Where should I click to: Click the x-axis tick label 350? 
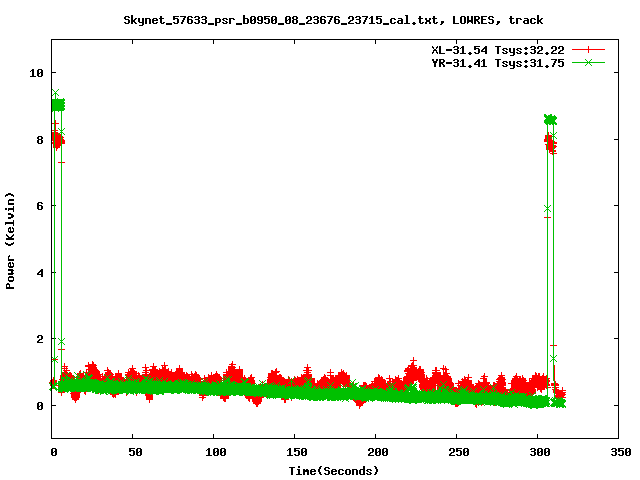(x=620, y=452)
